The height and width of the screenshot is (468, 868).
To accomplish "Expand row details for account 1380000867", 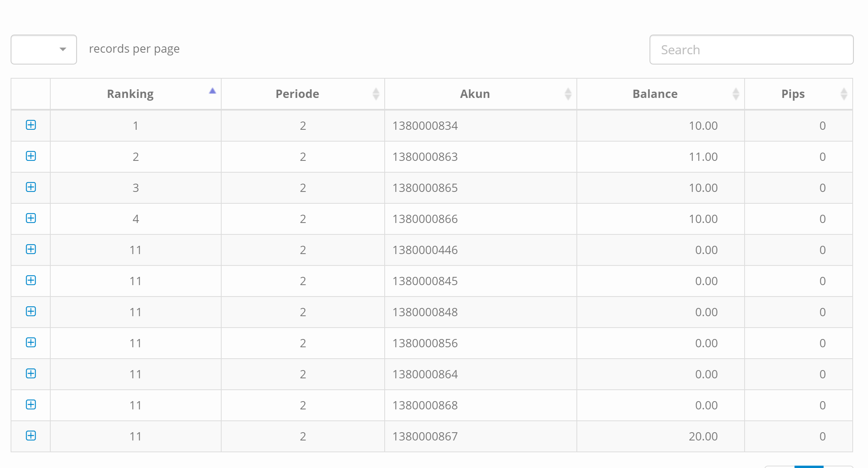I will (31, 436).
